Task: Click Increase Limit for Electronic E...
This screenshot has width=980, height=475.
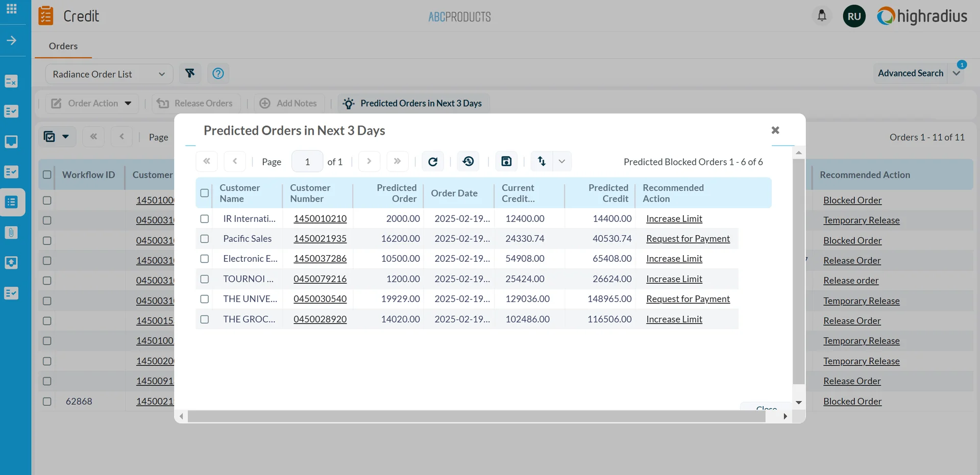Action: 674,258
